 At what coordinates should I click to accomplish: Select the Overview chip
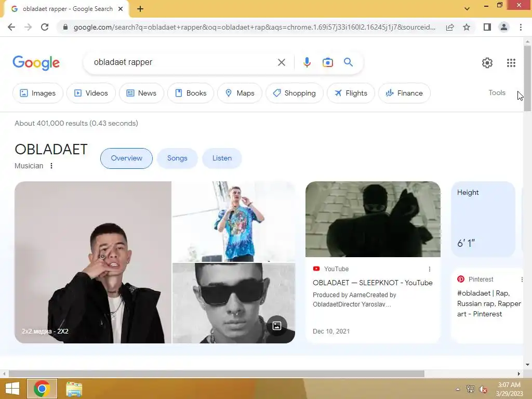click(x=127, y=158)
